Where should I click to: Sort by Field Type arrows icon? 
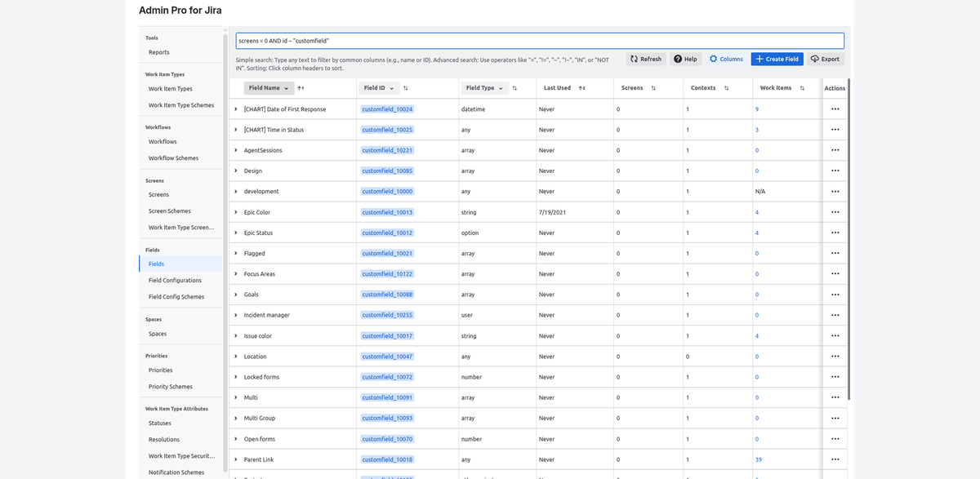[x=514, y=88]
